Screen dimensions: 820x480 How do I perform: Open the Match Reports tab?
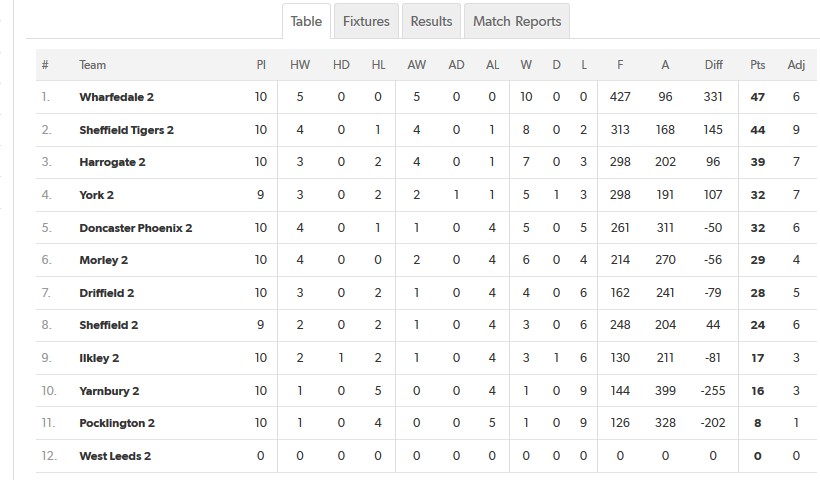click(x=517, y=21)
